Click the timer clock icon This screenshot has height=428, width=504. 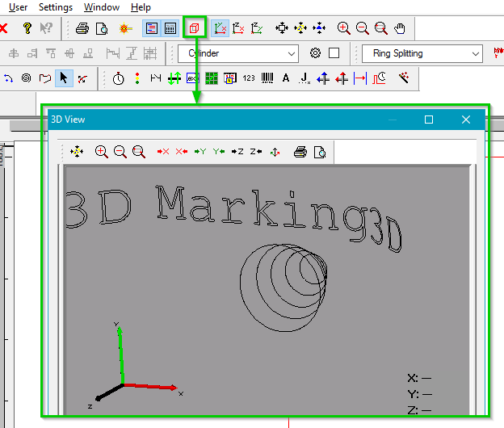(x=119, y=78)
